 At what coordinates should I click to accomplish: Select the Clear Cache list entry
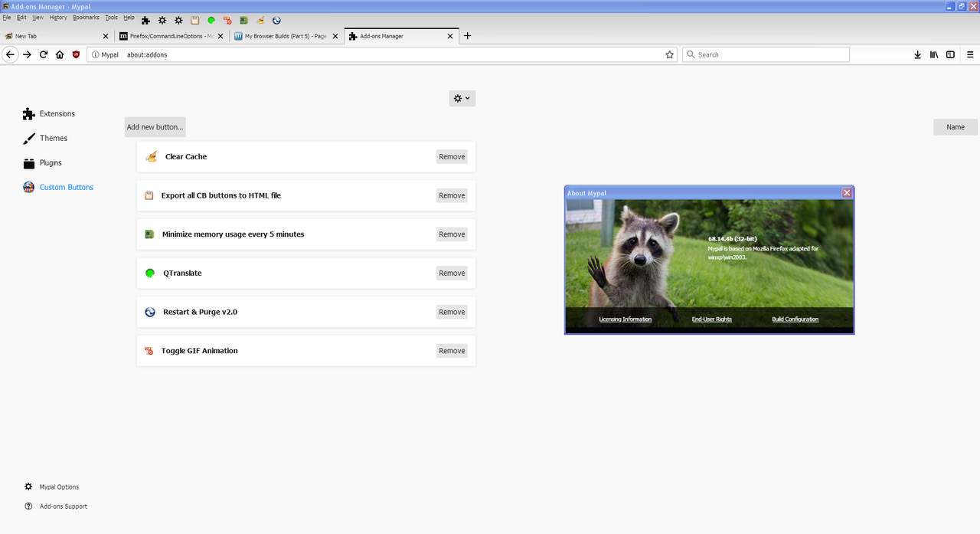coord(306,156)
